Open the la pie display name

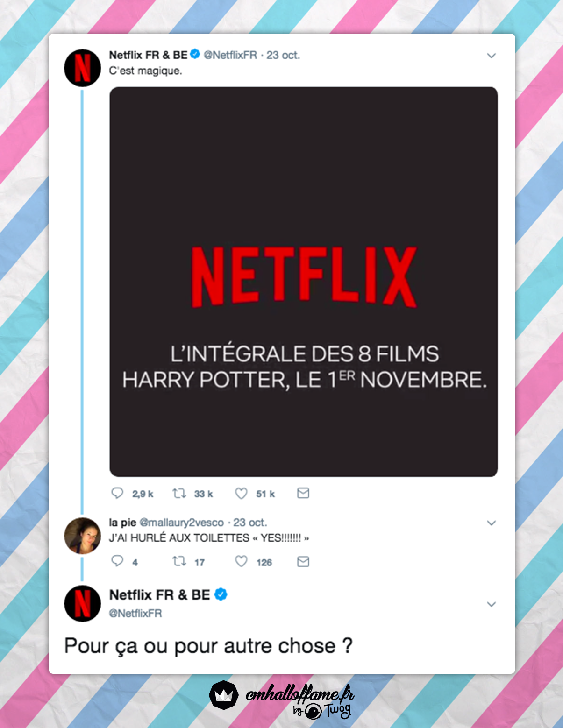click(122, 523)
